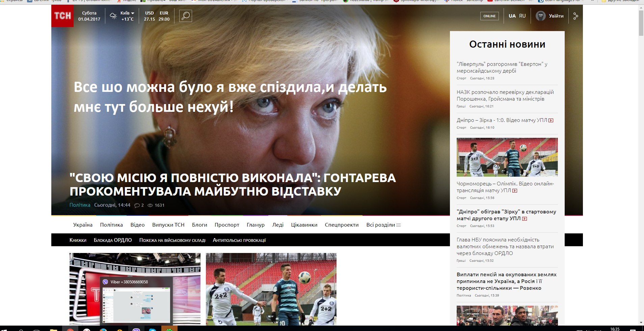Click the page vertical scrollbar thumb
The width and height of the screenshot is (644, 331).
pos(641,24)
